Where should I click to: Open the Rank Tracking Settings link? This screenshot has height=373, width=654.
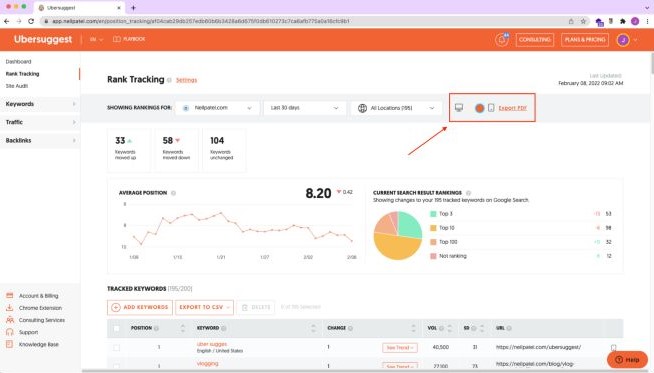(x=186, y=80)
